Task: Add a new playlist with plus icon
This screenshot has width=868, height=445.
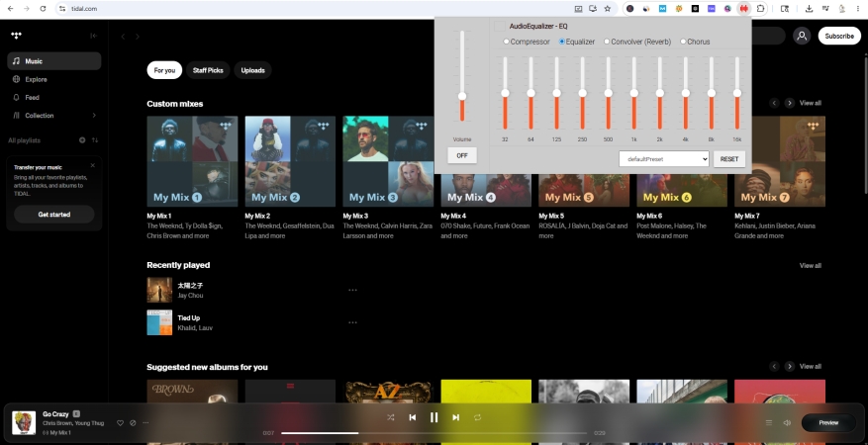Action: point(82,140)
